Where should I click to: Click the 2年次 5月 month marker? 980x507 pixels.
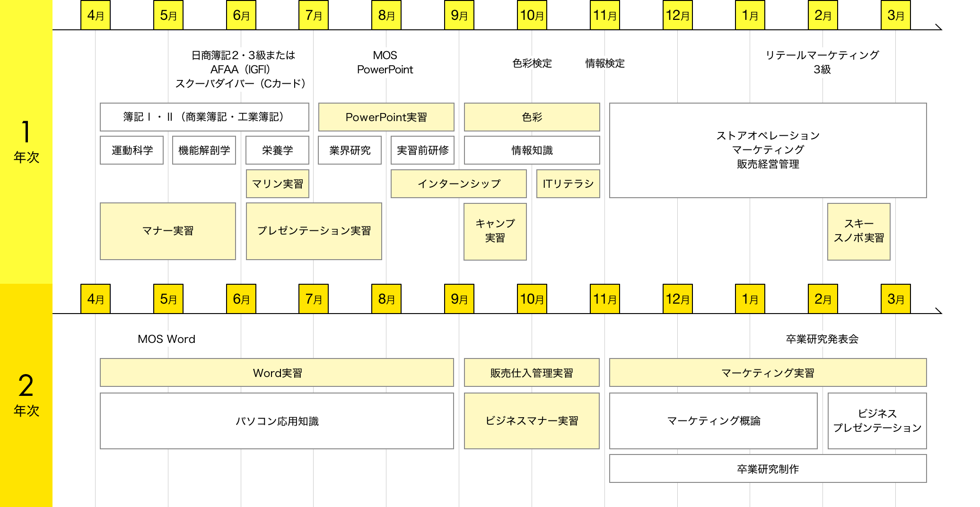(168, 299)
